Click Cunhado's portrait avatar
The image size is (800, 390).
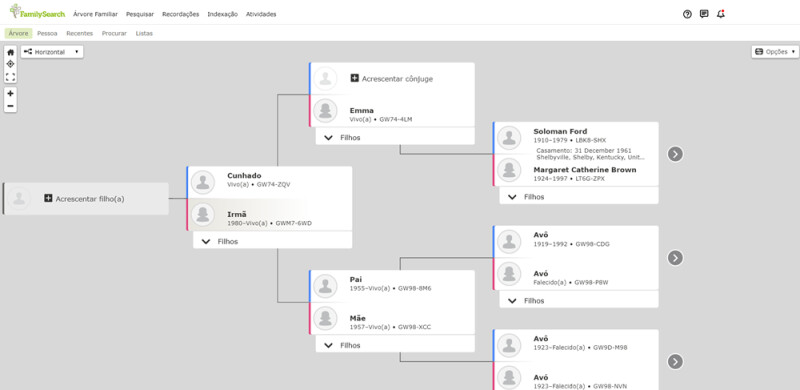click(203, 183)
